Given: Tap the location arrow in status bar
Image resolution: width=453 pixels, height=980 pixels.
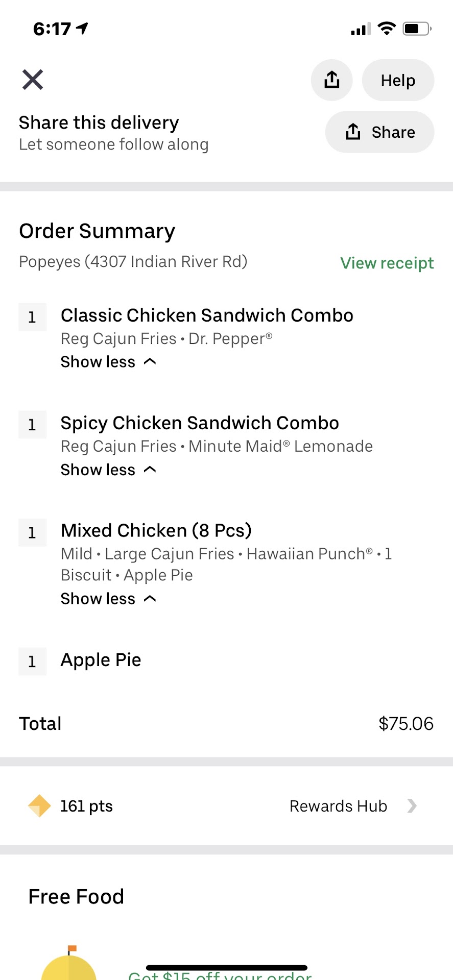Looking at the screenshot, I should tap(82, 29).
